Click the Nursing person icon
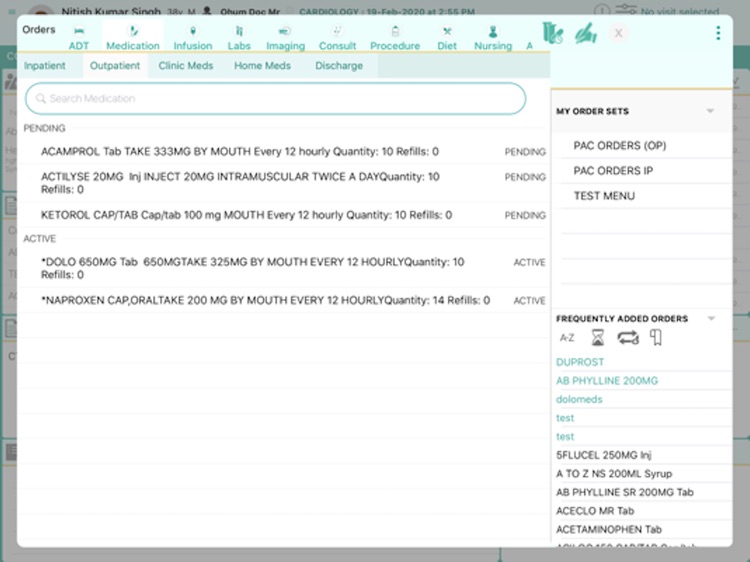The width and height of the screenshot is (750, 562). [493, 31]
